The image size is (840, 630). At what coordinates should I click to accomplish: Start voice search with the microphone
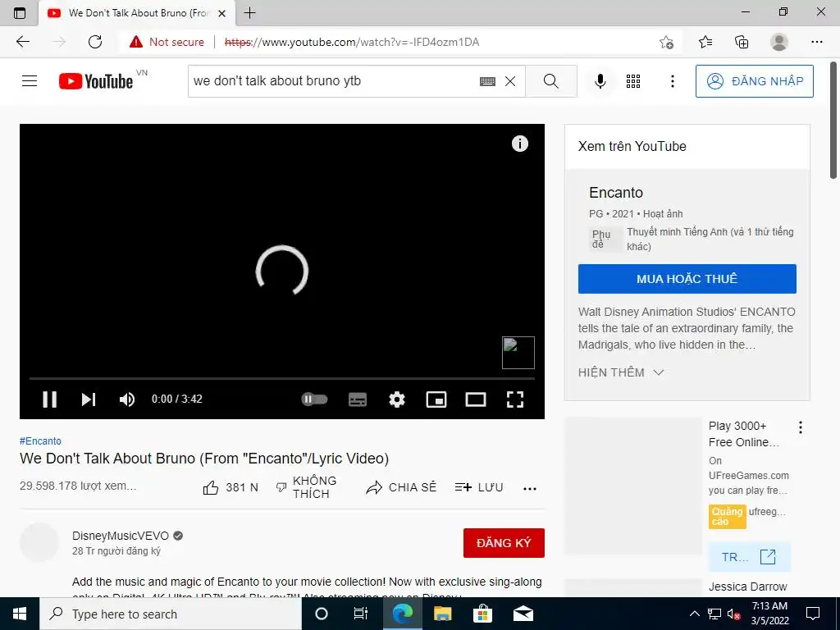tap(600, 81)
